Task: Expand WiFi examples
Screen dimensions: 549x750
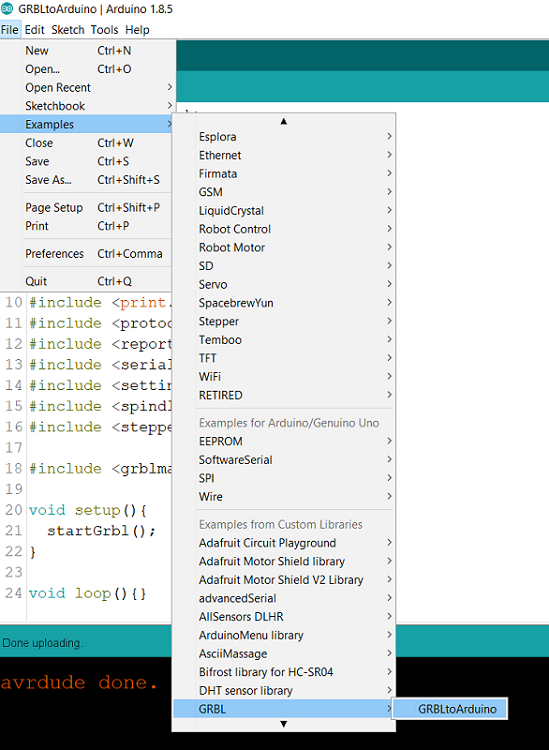Action: pyautogui.click(x=284, y=377)
